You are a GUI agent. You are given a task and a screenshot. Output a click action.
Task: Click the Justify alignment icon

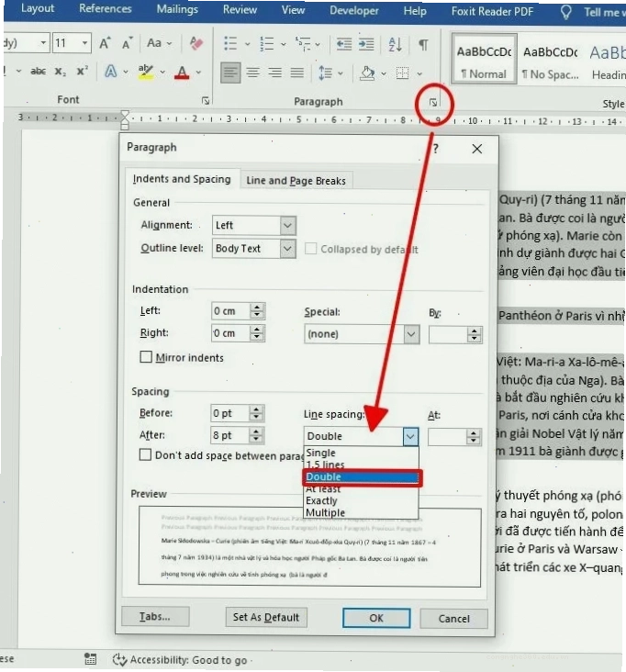pyautogui.click(x=296, y=73)
